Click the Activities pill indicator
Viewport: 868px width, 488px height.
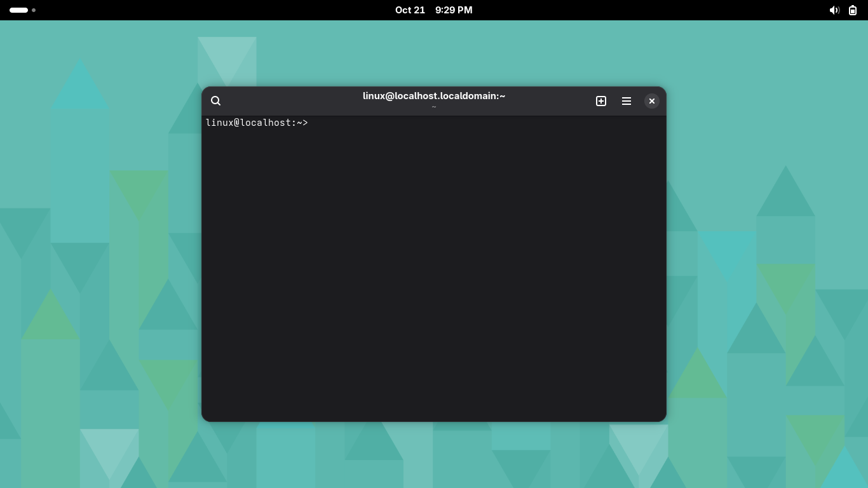point(18,10)
